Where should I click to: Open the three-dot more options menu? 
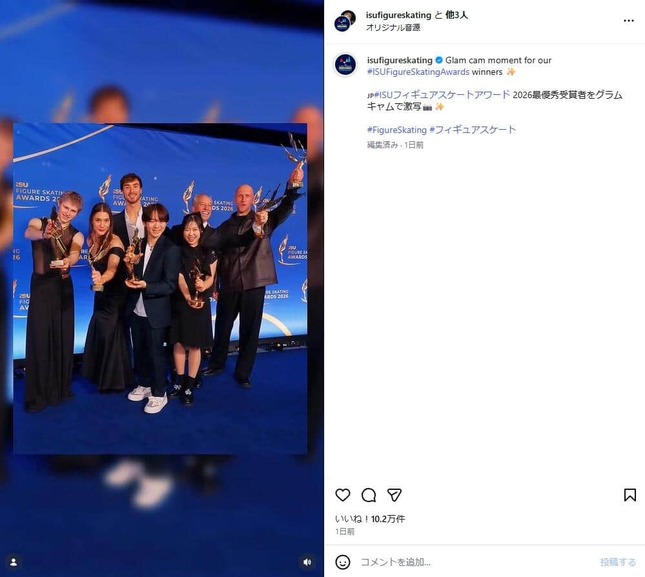point(629,21)
